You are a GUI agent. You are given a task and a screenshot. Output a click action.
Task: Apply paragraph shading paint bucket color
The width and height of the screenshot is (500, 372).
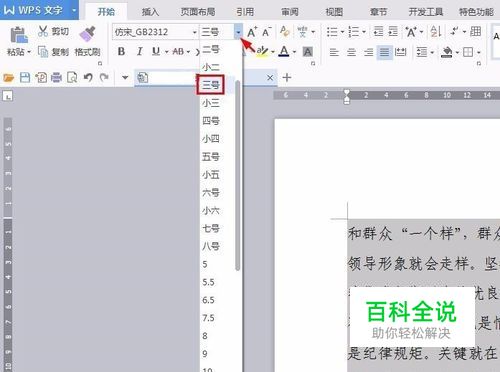(447, 52)
